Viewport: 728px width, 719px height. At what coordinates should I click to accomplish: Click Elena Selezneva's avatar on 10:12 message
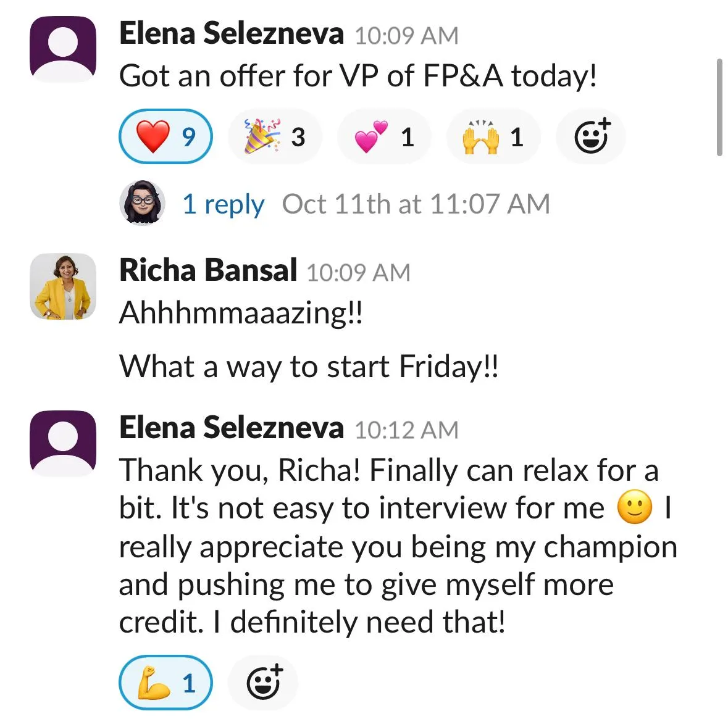(x=63, y=443)
